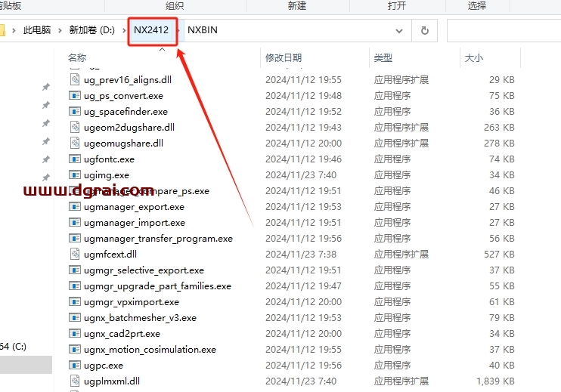The width and height of the screenshot is (561, 392).
Task: Expand the chevron after 新加卷 (D:) breadcrumb
Action: (124, 30)
